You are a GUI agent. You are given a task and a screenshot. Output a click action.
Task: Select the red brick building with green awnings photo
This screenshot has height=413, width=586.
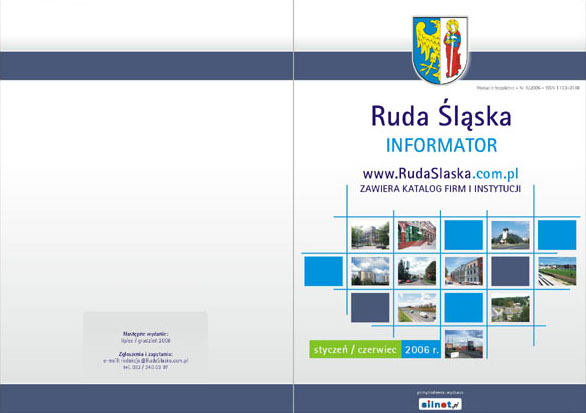(x=417, y=235)
